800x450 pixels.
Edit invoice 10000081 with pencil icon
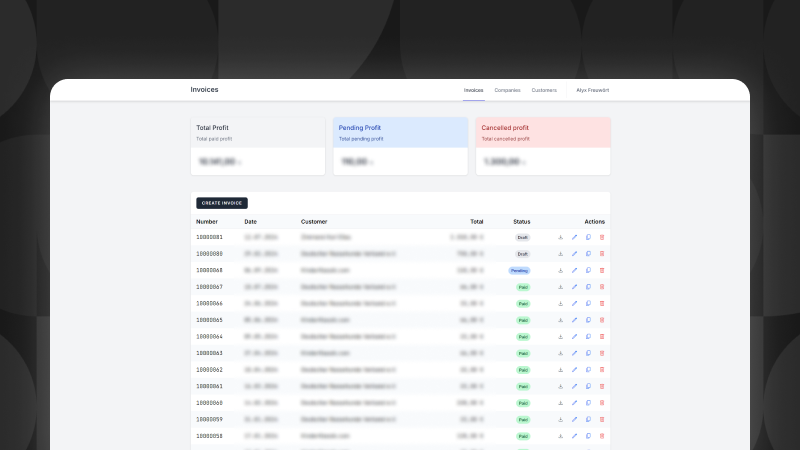pyautogui.click(x=574, y=237)
